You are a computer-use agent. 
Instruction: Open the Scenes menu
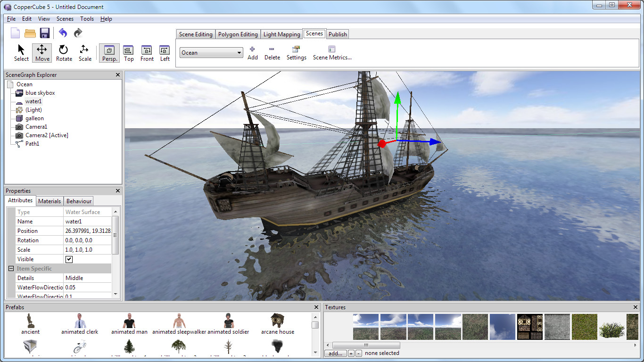(x=65, y=19)
